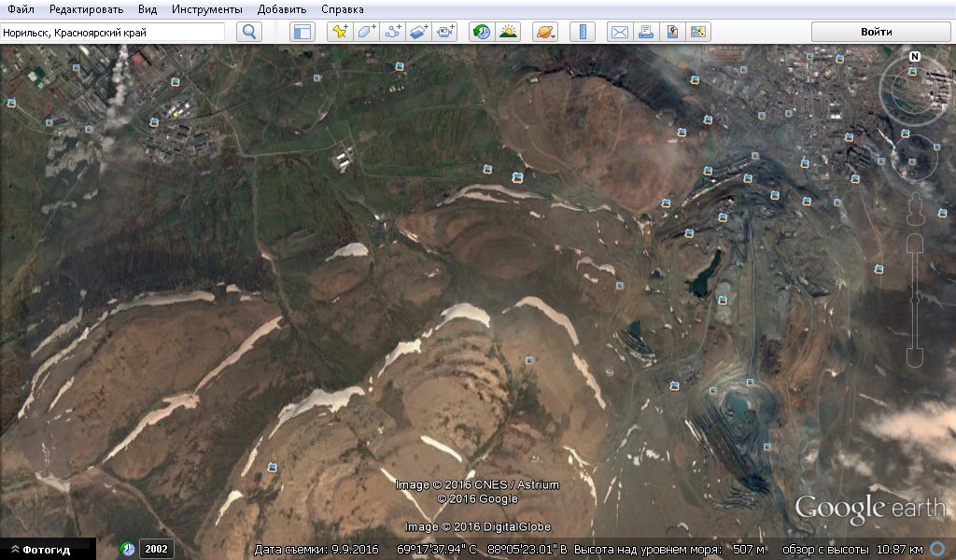Select the add path tool
Viewport: 956px width, 560px height.
tap(392, 32)
